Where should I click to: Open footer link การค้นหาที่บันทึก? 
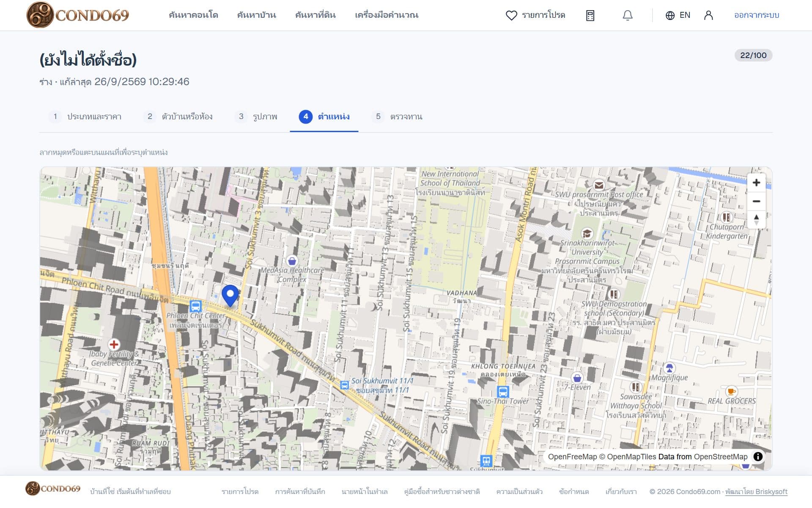(x=300, y=491)
